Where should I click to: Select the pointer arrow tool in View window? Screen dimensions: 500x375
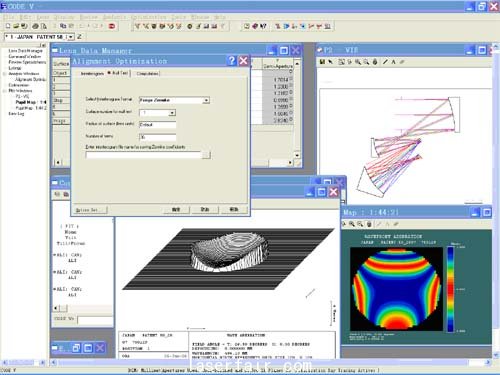[331, 62]
